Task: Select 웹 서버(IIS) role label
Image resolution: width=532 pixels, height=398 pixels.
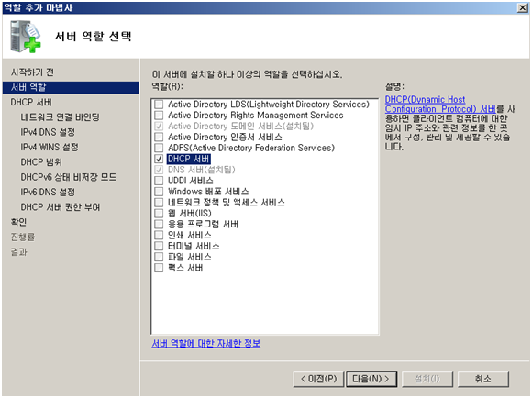Action: (190, 213)
